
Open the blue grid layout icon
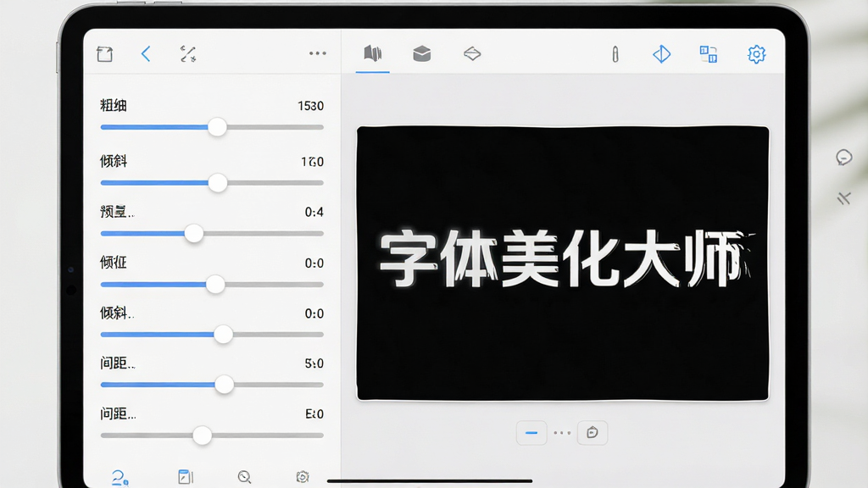coord(709,54)
